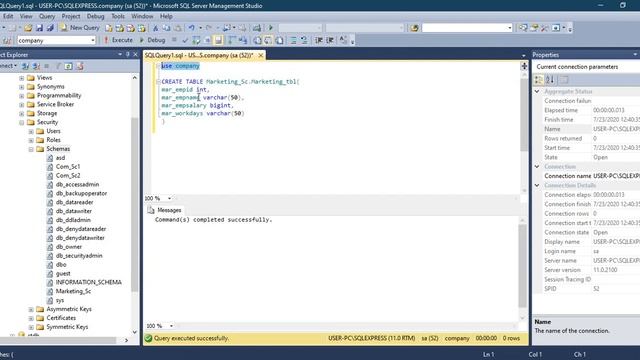The image size is (640, 360).
Task: Click the Comment out selected lines icon
Action: click(293, 40)
